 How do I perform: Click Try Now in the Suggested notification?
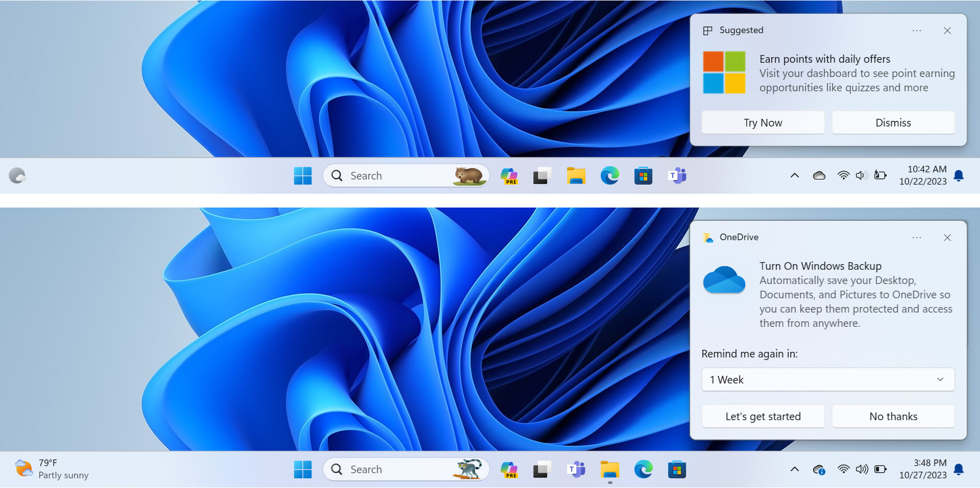coord(763,123)
